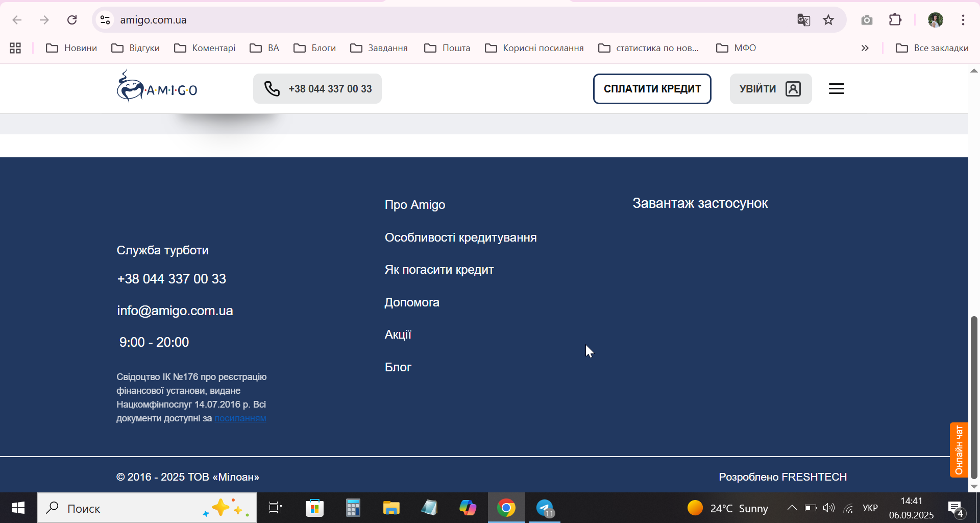Open Microsoft Store from taskbar

click(314, 508)
